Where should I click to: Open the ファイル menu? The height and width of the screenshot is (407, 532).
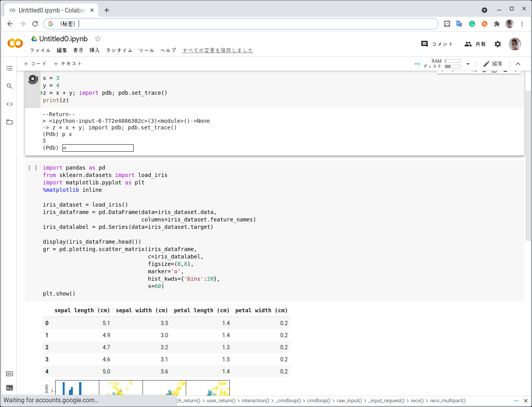tap(41, 50)
